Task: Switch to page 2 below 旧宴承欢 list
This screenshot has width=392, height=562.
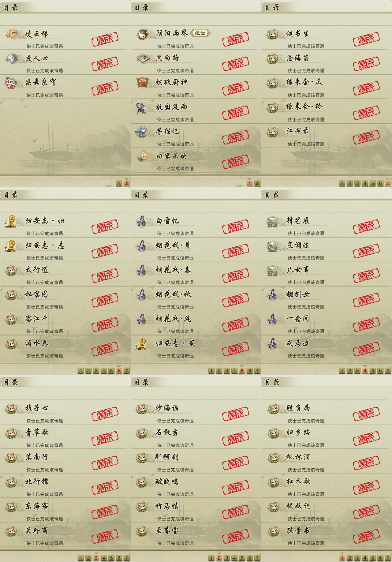Action: [257, 183]
